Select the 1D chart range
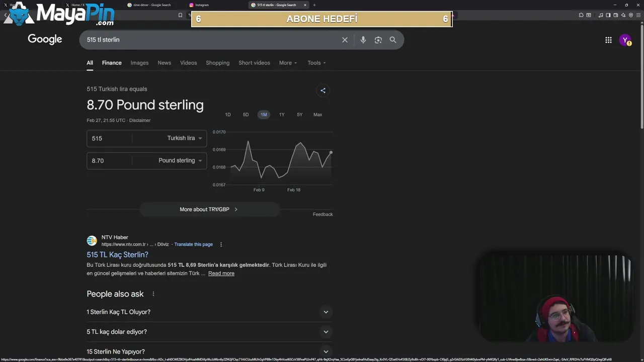The width and height of the screenshot is (644, 362). [228, 115]
